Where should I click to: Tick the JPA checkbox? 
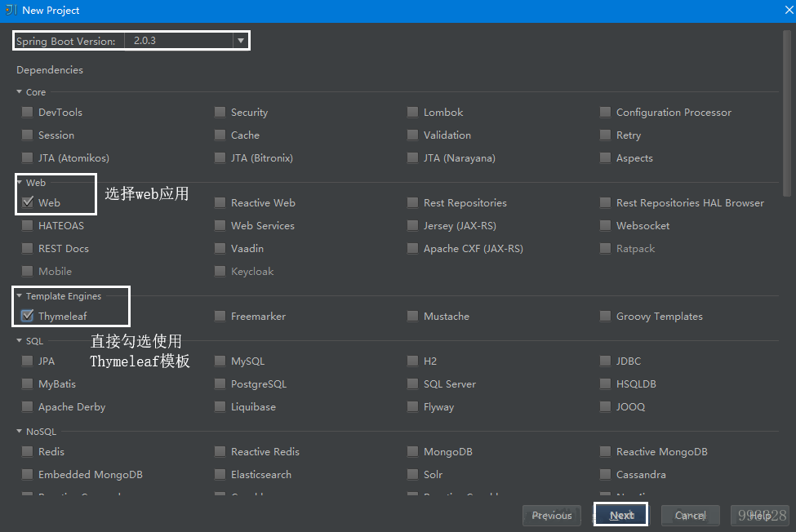click(x=28, y=361)
